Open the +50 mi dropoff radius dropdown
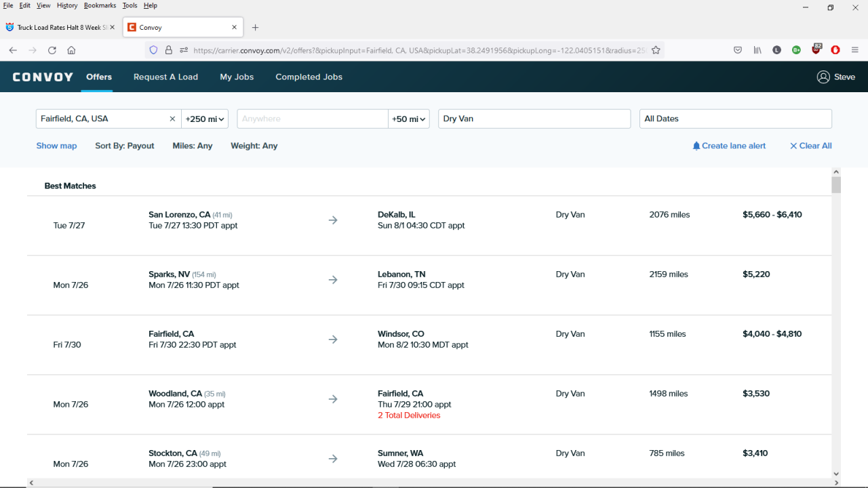This screenshot has width=868, height=488. [409, 119]
